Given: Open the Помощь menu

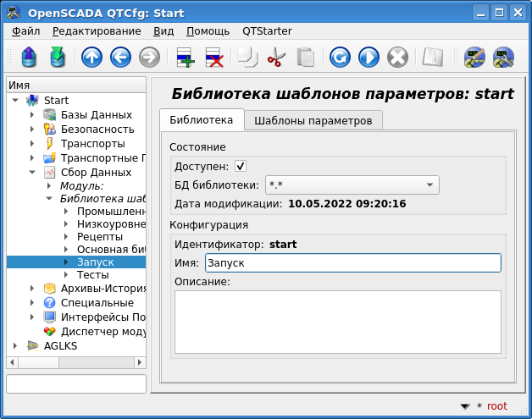Looking at the screenshot, I should click(208, 31).
